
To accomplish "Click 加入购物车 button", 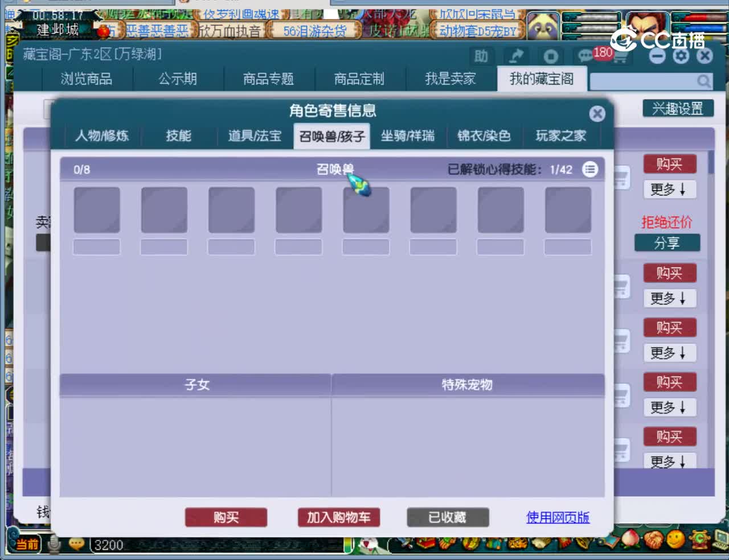I will [x=339, y=517].
